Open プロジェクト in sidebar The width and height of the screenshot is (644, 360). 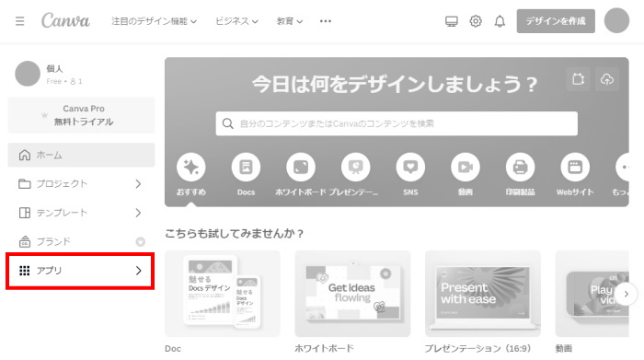81,184
